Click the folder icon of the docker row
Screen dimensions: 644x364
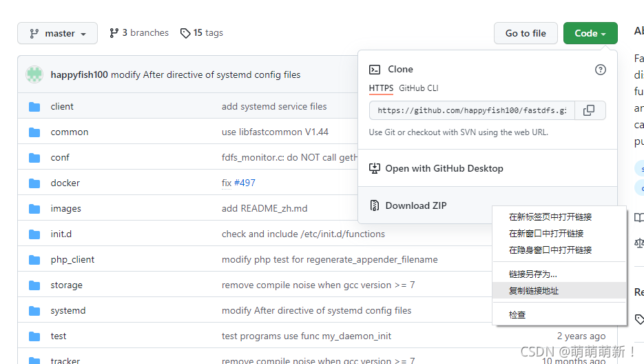[34, 183]
